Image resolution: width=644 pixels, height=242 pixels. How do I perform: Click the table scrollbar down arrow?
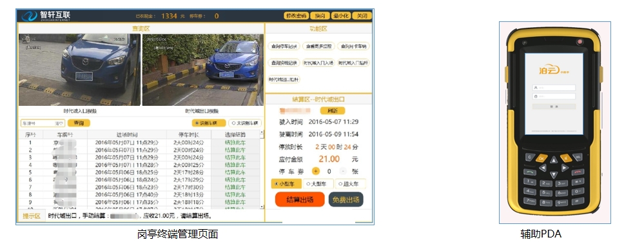tap(262, 207)
